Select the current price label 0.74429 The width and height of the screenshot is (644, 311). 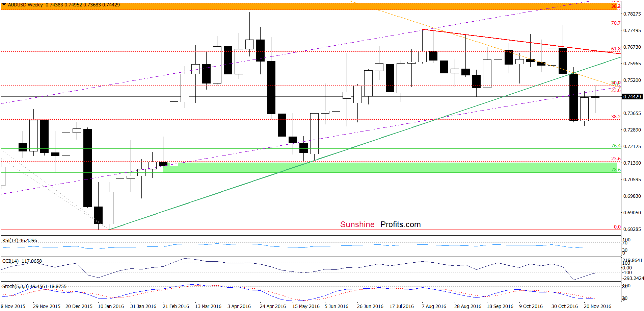[x=632, y=97]
